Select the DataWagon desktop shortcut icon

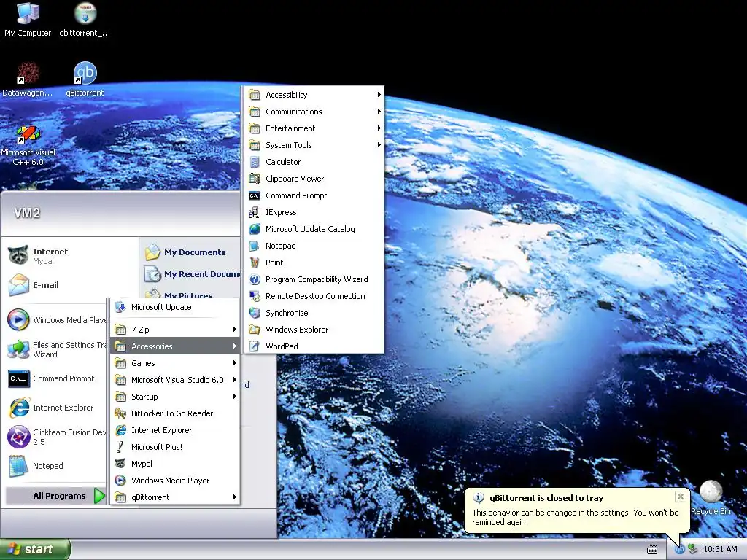click(x=28, y=79)
